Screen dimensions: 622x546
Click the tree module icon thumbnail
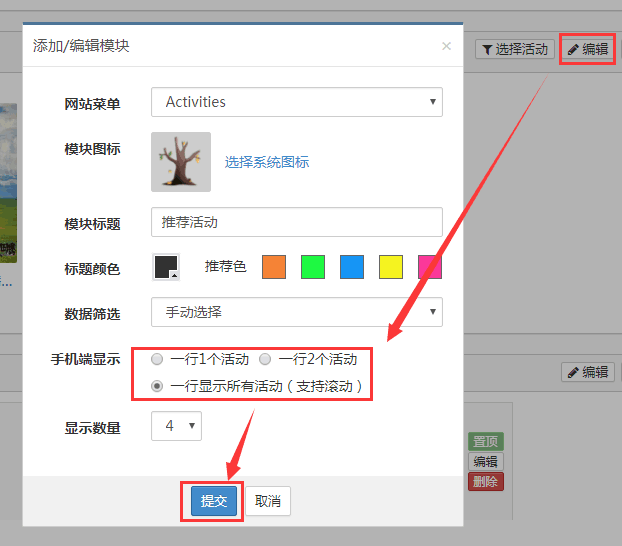pyautogui.click(x=181, y=162)
